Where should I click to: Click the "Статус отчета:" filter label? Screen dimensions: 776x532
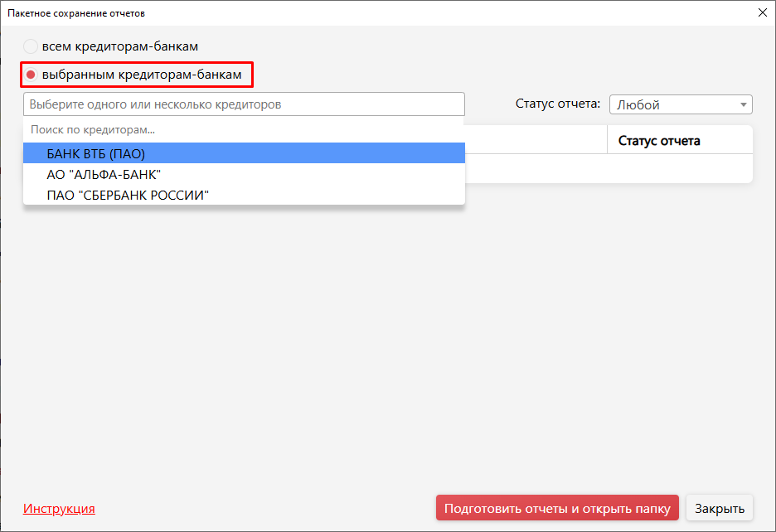[557, 104]
